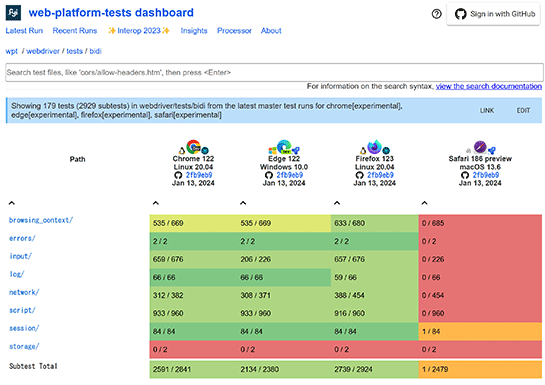Click the wpt logo icon
Screen dimensions: 545x385
(x=13, y=13)
